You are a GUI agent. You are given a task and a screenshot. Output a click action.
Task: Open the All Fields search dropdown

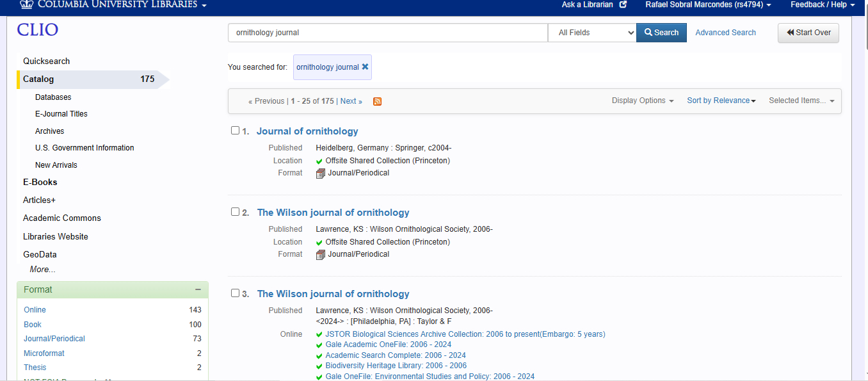(592, 33)
